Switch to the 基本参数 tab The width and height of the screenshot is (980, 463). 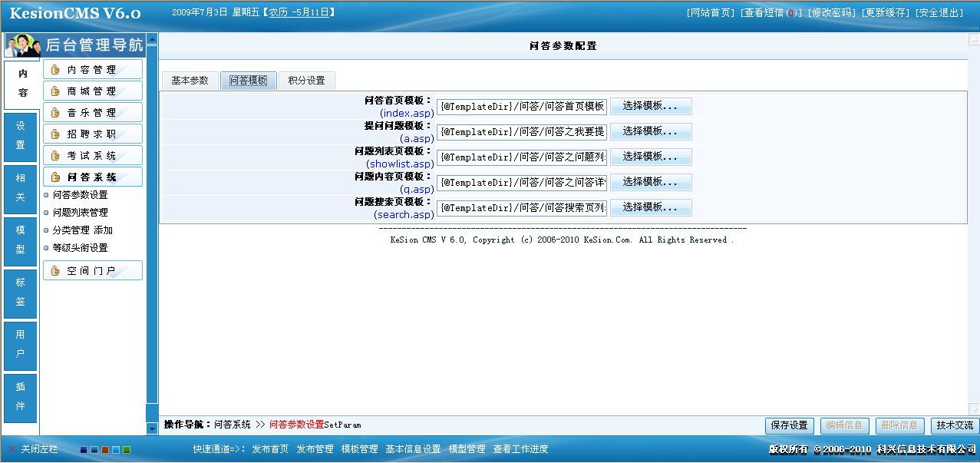click(189, 80)
